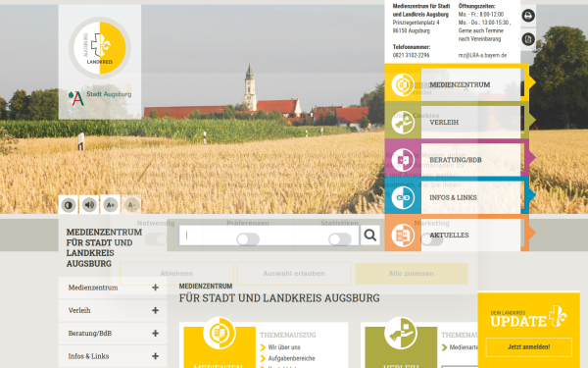The height and width of the screenshot is (368, 588).
Task: Click the Alle zulassen button
Action: (412, 274)
